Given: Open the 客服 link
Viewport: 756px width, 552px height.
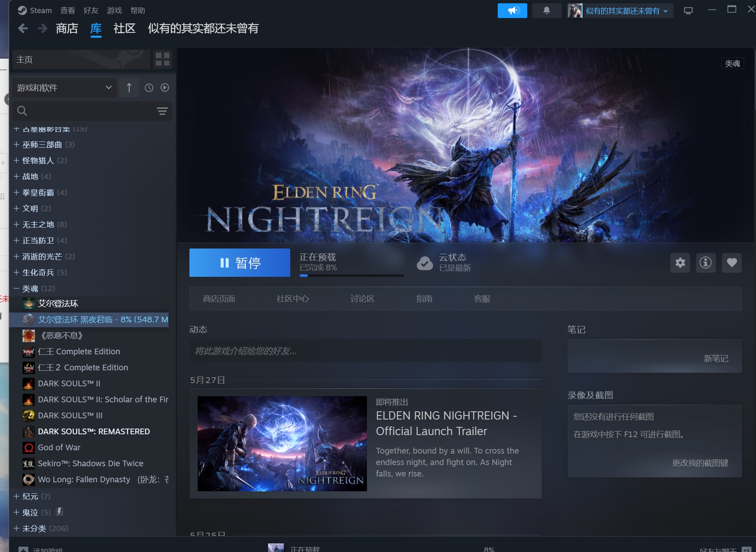Looking at the screenshot, I should click(482, 299).
